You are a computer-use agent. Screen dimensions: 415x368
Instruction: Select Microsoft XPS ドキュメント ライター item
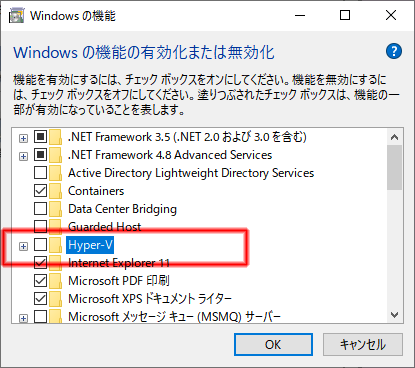(150, 299)
